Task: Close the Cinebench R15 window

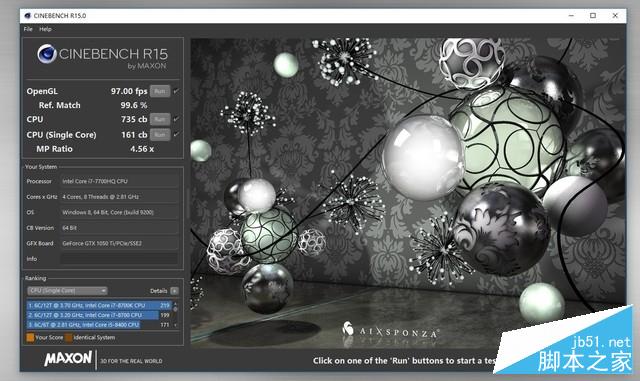Action: tap(615, 16)
